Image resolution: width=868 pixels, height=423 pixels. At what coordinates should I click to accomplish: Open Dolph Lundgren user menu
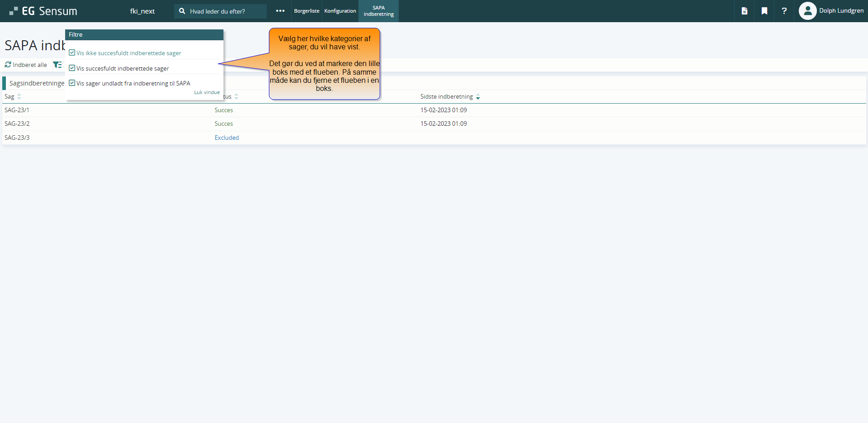[x=841, y=11]
